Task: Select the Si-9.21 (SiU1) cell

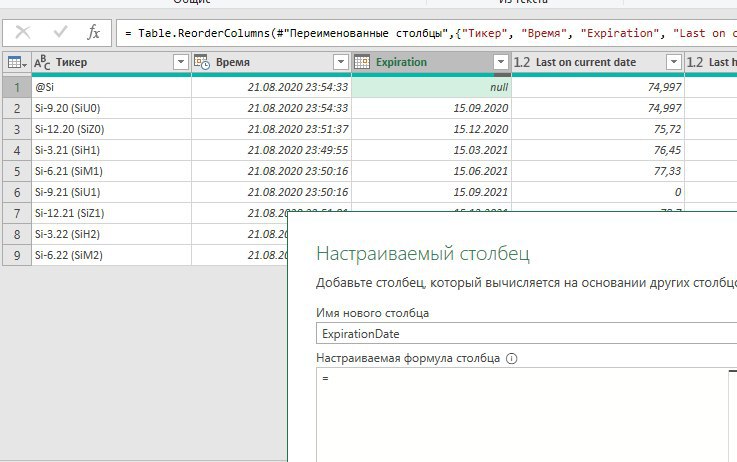Action: click(111, 192)
